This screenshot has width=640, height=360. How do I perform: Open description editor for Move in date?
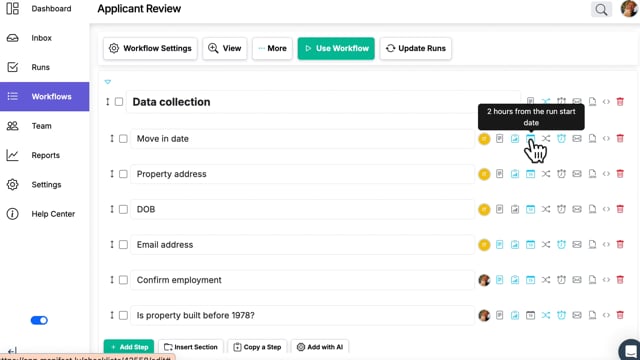pos(500,139)
